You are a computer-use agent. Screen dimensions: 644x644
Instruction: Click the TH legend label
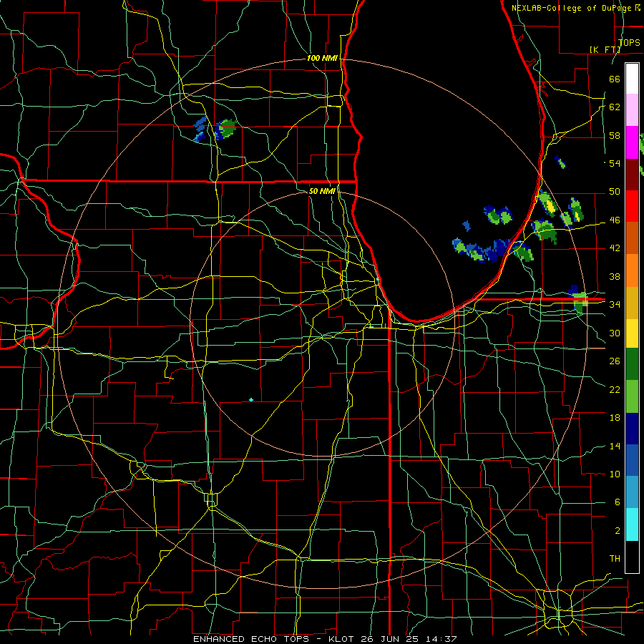coord(615,559)
